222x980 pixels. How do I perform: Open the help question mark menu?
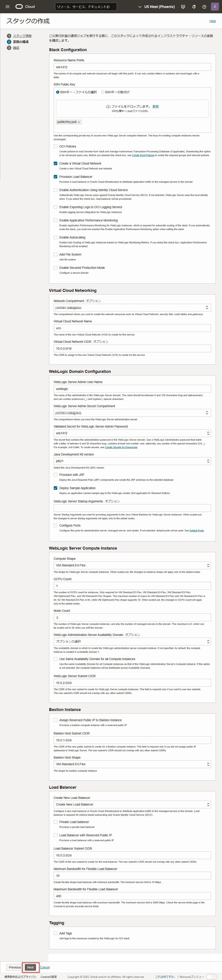coord(204,7)
